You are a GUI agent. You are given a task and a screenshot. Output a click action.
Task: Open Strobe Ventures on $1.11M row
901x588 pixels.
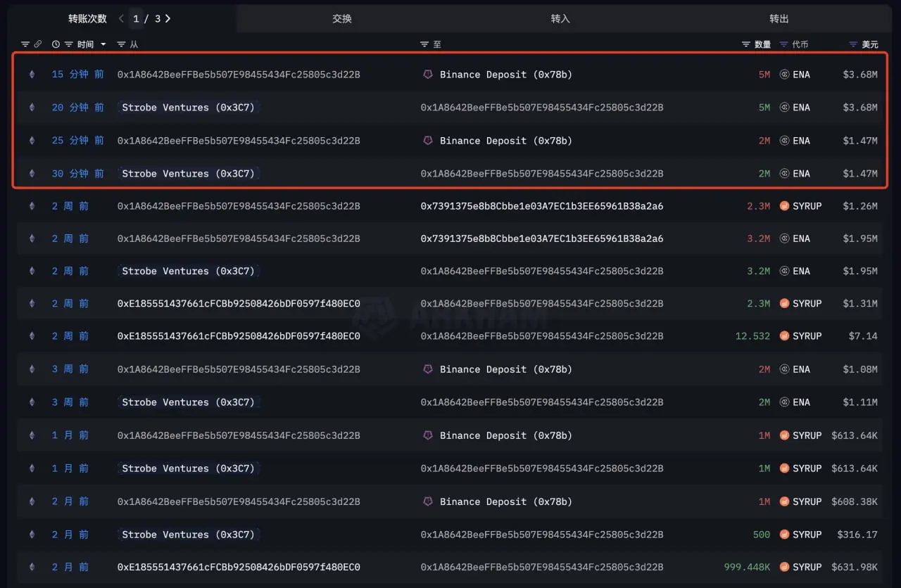pyautogui.click(x=188, y=402)
